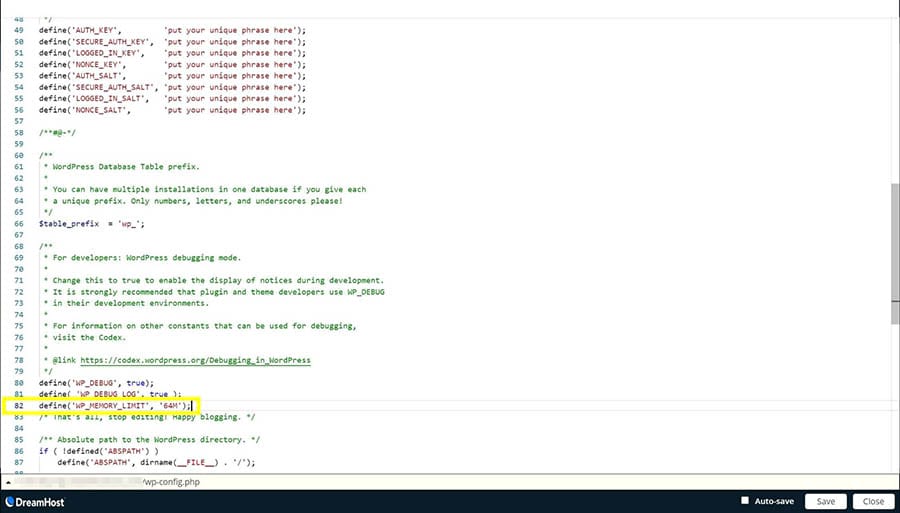Click the WP_DEBUG define statement on line 80
Screen dimensions: 900x513
[96, 383]
